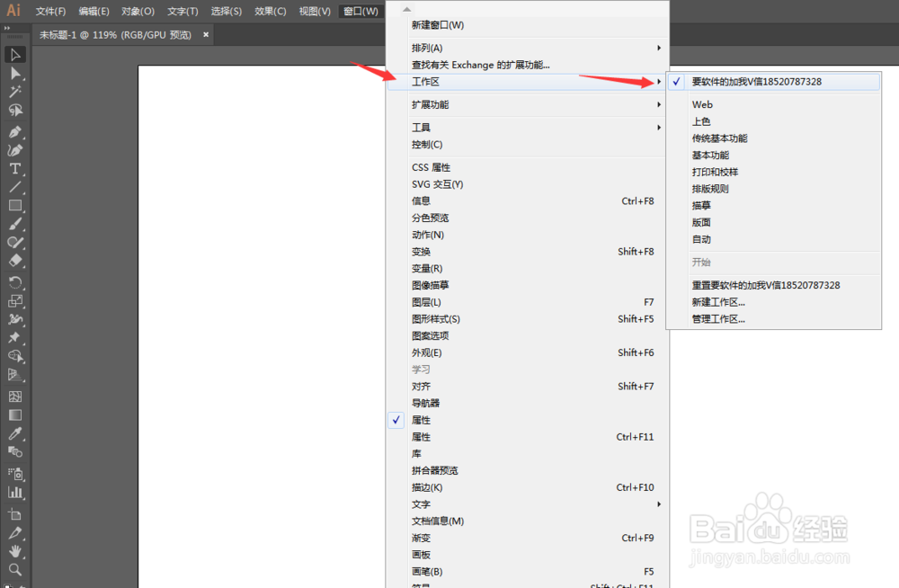Image resolution: width=899 pixels, height=588 pixels.
Task: Select the Scale tool
Action: [x=15, y=300]
